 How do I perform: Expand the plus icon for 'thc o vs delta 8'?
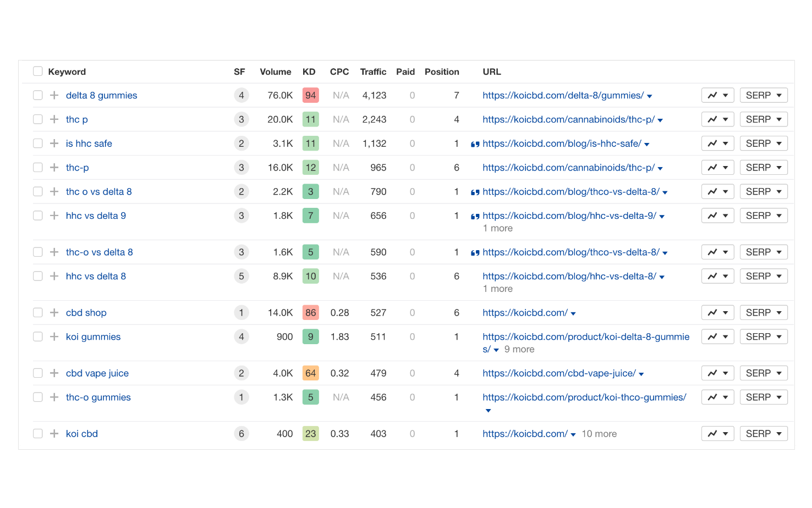(x=54, y=192)
